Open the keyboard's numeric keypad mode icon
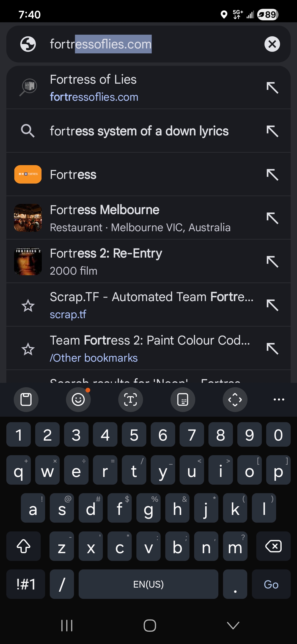The height and width of the screenshot is (644, 297). [183, 400]
